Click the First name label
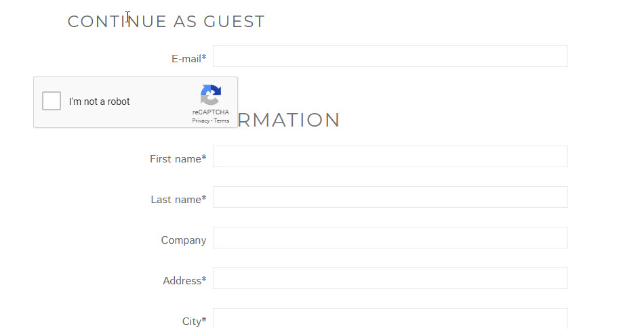The height and width of the screenshot is (329, 644). pyautogui.click(x=178, y=159)
